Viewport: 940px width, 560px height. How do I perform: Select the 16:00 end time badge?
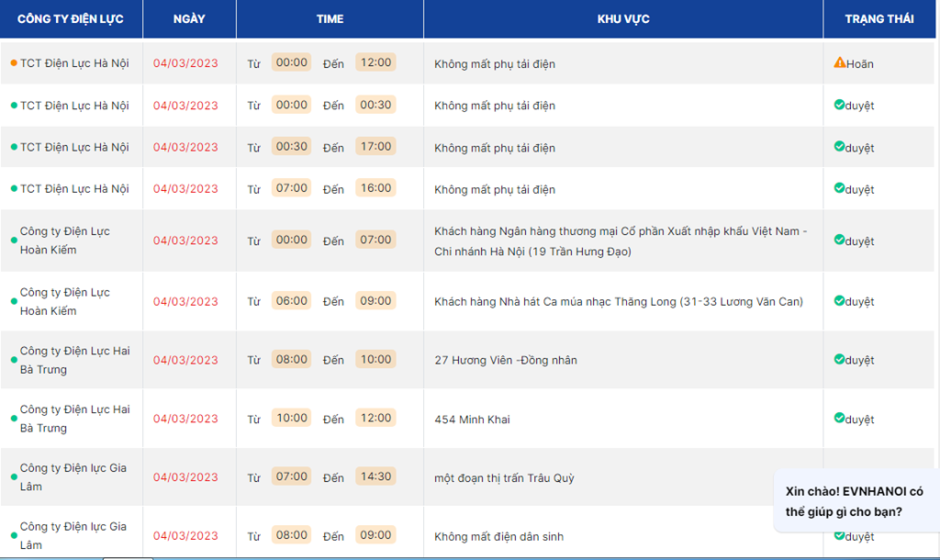(x=375, y=188)
